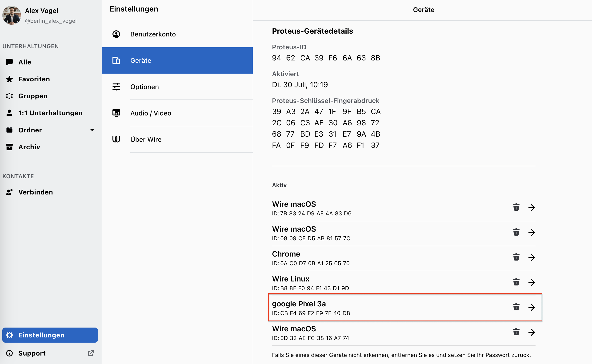592x364 pixels.
Task: Click the Gruppen dots icon
Action: pos(9,96)
